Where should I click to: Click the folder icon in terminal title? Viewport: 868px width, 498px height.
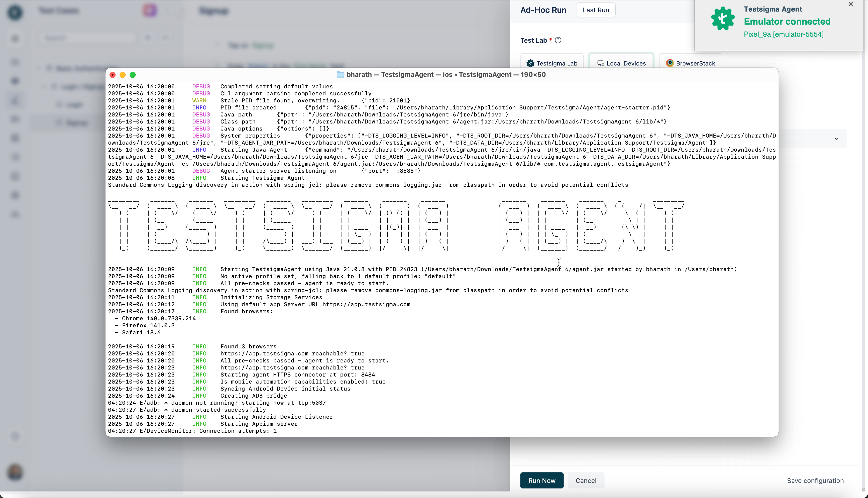tap(340, 75)
